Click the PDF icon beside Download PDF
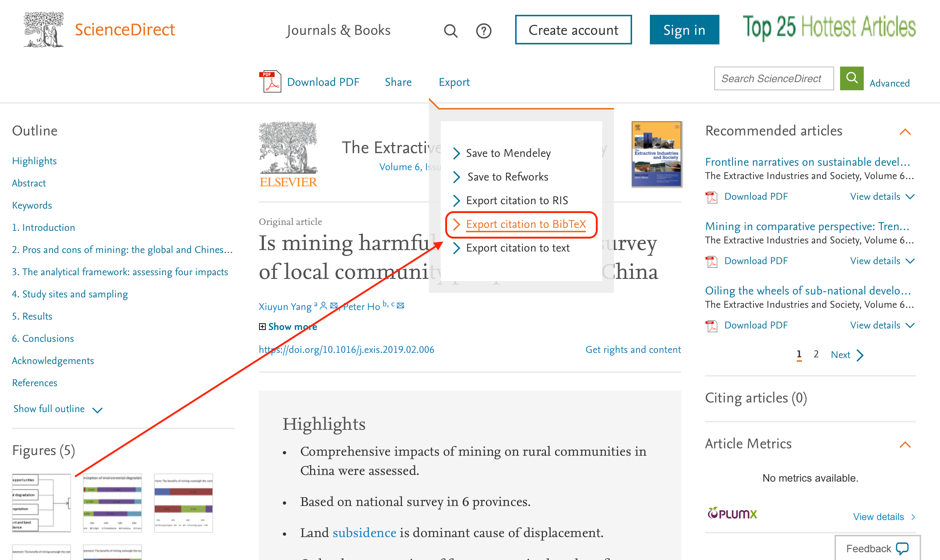Screen dimensions: 940x560 click(270, 81)
